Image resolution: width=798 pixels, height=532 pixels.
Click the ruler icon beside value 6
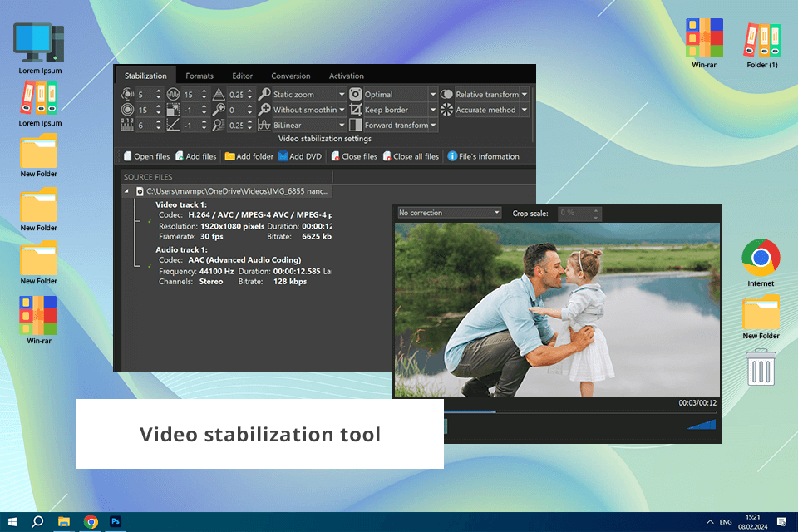pyautogui.click(x=127, y=125)
